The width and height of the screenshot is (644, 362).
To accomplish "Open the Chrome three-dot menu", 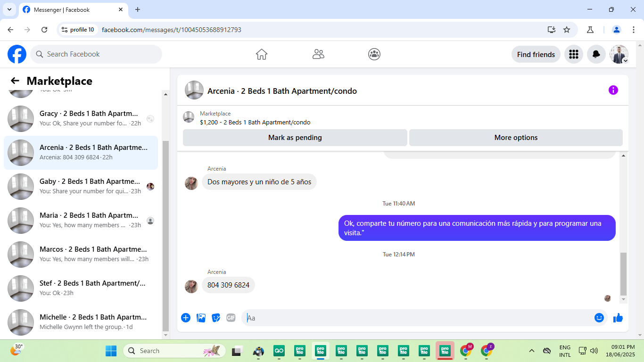I will tap(634, 30).
